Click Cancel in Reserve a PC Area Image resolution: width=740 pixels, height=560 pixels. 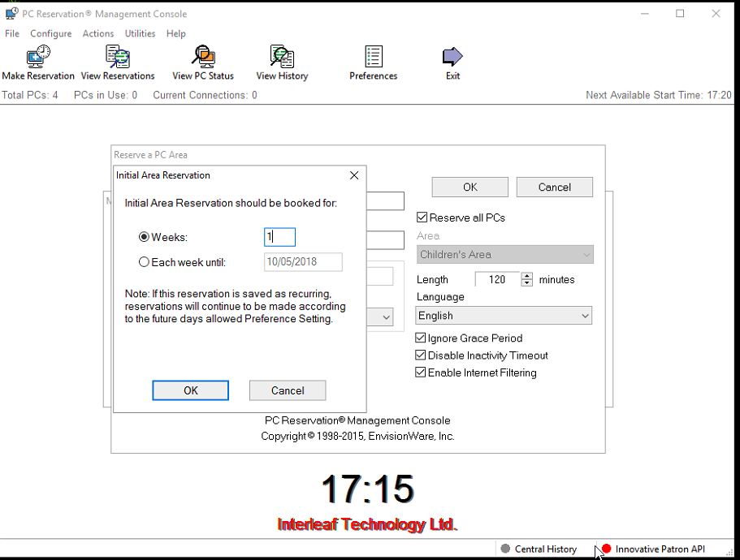[x=555, y=187]
